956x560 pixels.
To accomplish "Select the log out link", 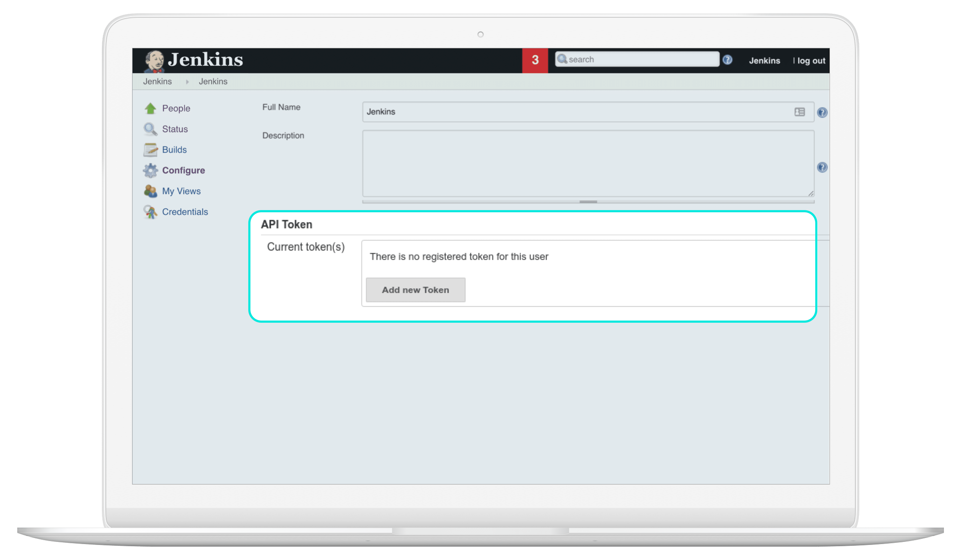I will coord(812,60).
